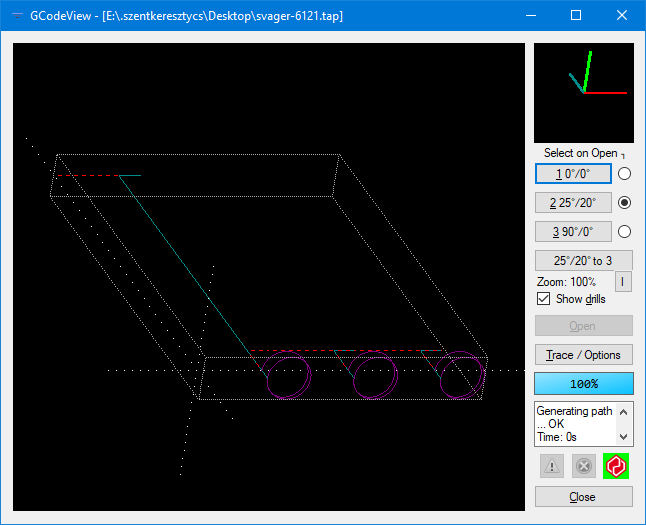The height and width of the screenshot is (525, 646).
Task: Open Trace / Options
Action: tap(583, 355)
